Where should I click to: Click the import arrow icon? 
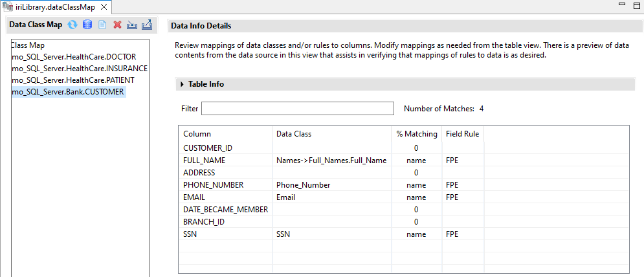coord(131,25)
